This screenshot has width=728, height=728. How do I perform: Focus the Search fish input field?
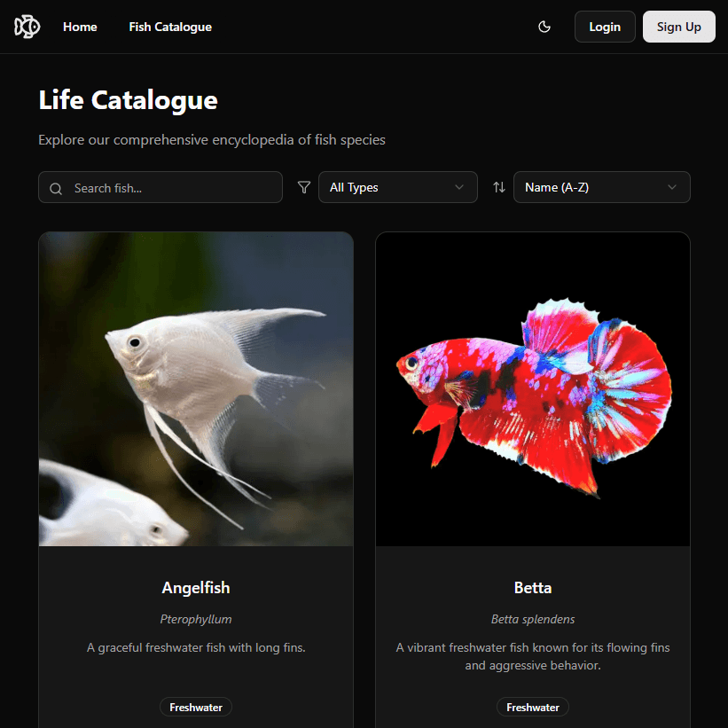pos(160,188)
